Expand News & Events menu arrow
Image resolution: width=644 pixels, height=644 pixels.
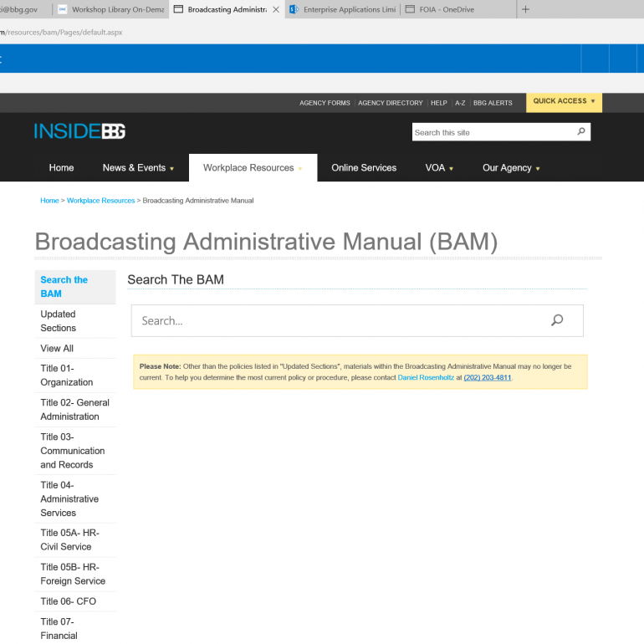pos(171,168)
